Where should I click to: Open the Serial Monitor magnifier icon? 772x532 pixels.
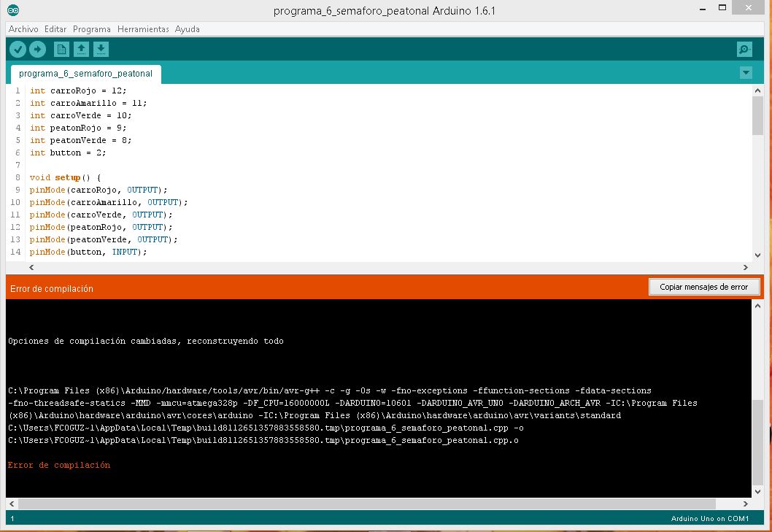click(744, 49)
